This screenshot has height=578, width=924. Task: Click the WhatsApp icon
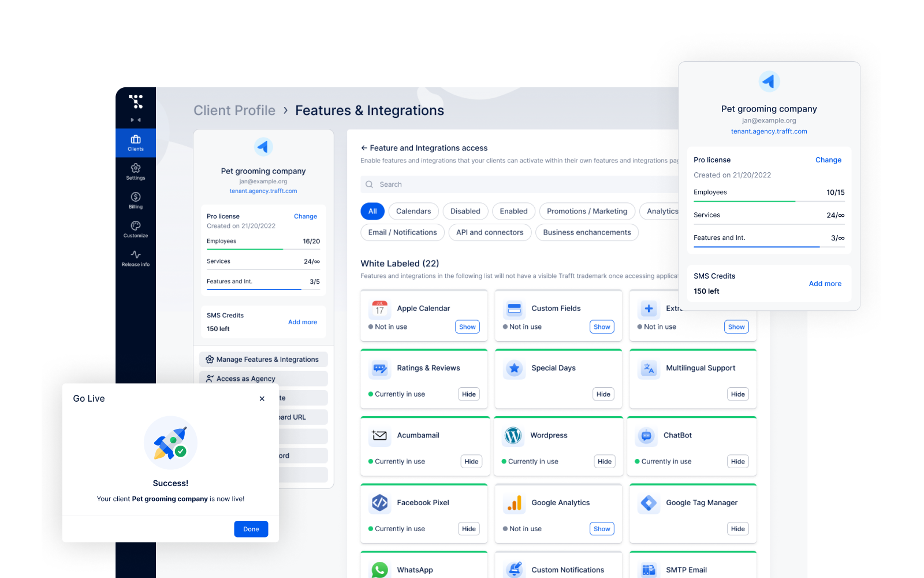pos(379,570)
